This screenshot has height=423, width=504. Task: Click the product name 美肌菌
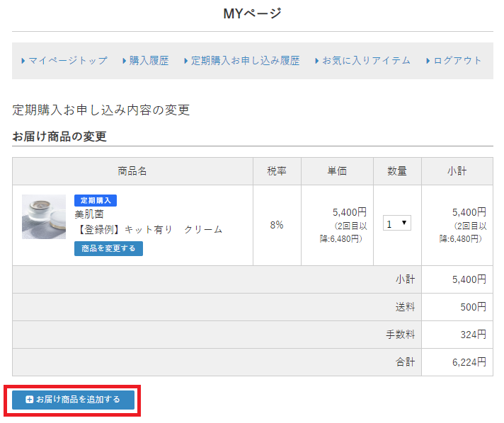coord(89,214)
